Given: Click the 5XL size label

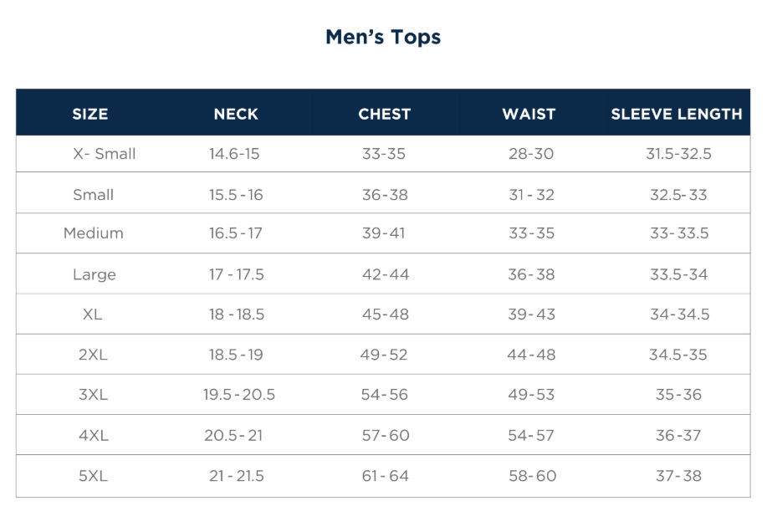Looking at the screenshot, I should (93, 476).
